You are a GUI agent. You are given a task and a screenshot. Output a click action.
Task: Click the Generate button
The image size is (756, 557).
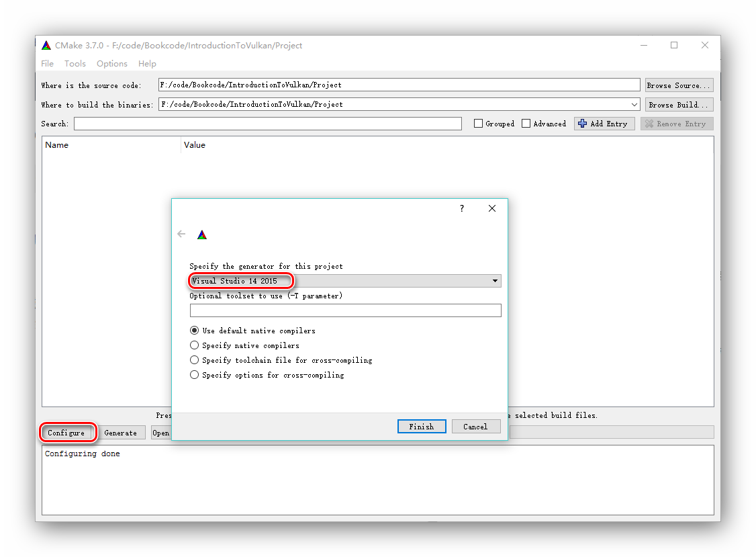point(121,433)
